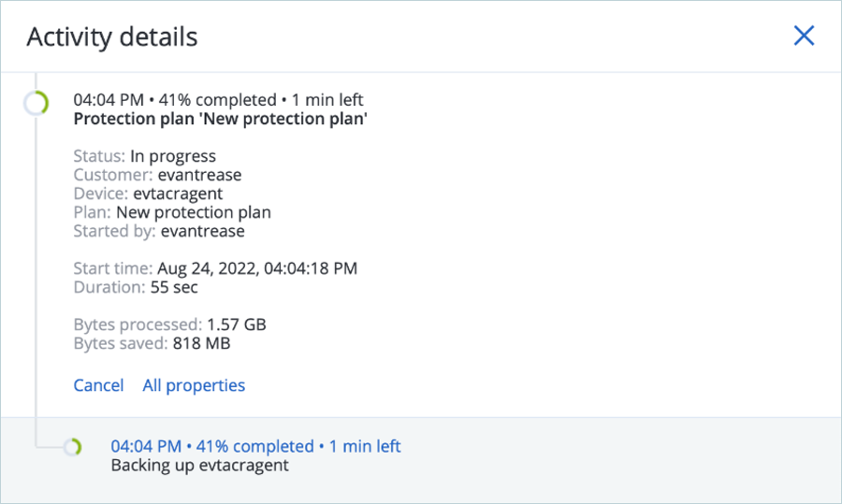Cancel the running protection plan
The height and width of the screenshot is (504, 842).
pyautogui.click(x=98, y=385)
